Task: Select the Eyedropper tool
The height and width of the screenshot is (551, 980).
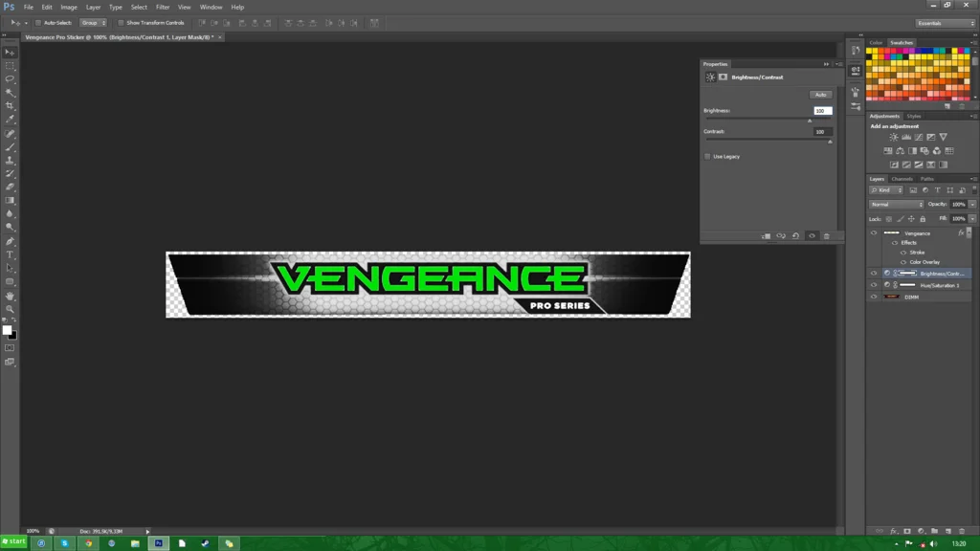Action: click(x=10, y=120)
